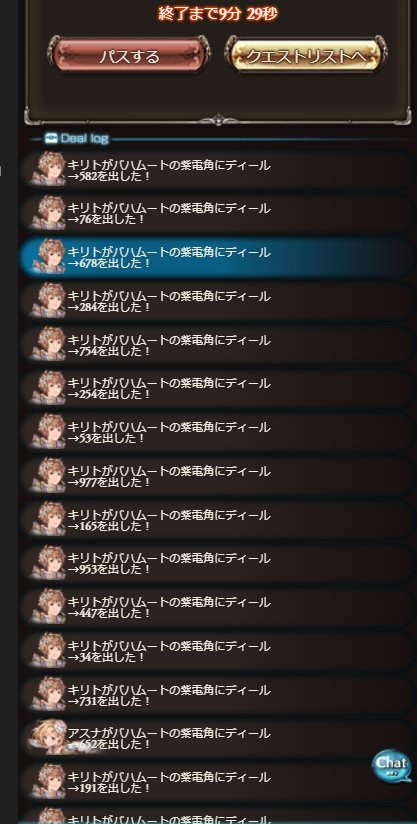Viewport: 417px width, 824px height.
Task: Click avatar beside the 977 deal entry
Action: [48, 475]
